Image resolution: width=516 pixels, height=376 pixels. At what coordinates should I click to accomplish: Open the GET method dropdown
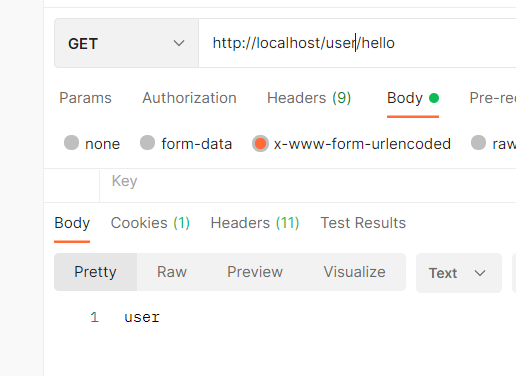[126, 43]
